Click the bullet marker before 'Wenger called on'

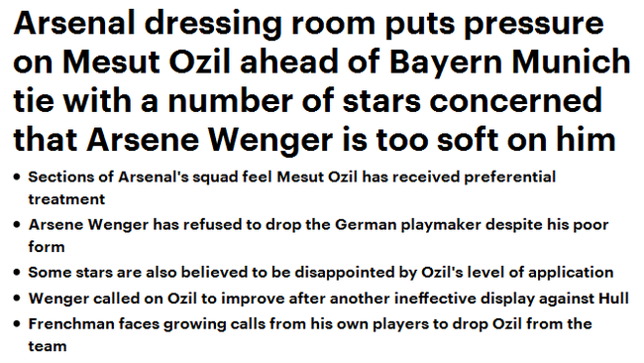[x=17, y=299]
